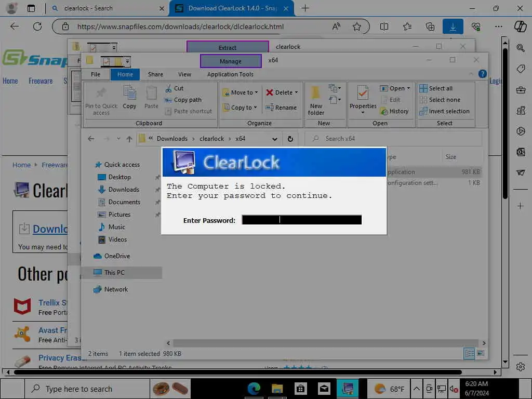Screen dimensions: 532x399
Task: Click the Edit command in Open group
Action: click(391, 100)
